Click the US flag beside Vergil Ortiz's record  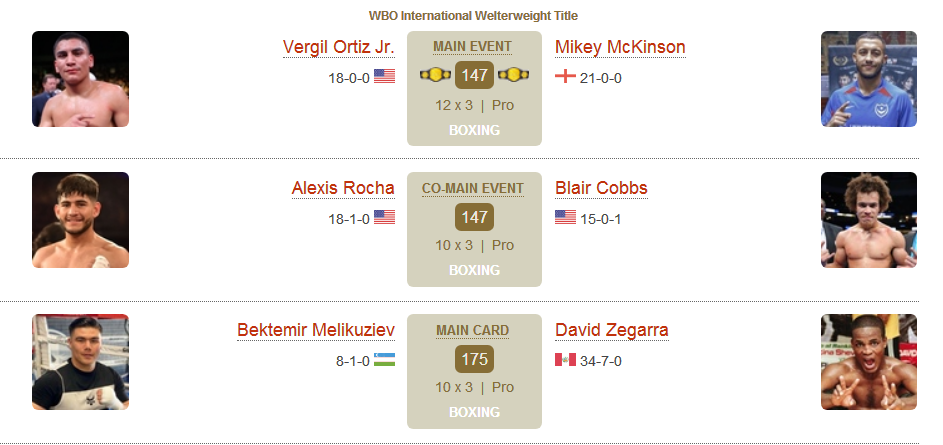(384, 76)
